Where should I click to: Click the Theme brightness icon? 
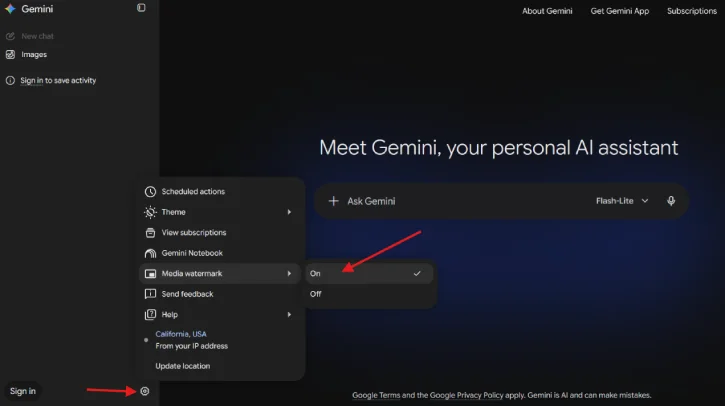pos(150,212)
